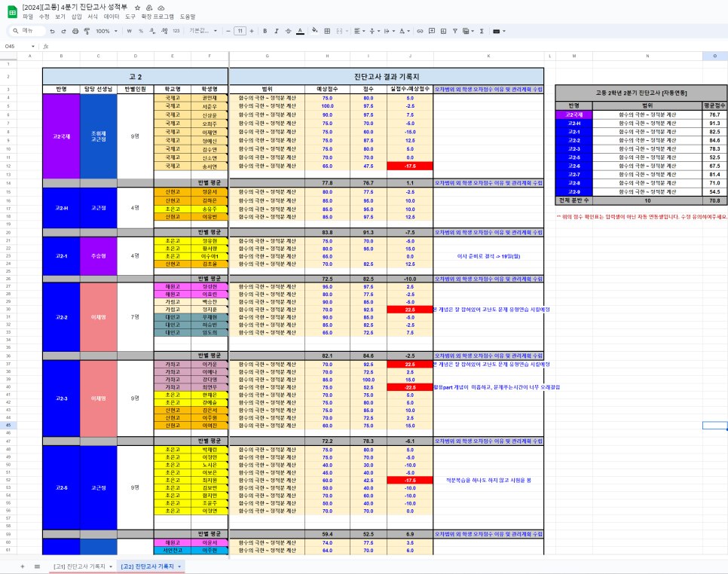Screen dimensions: 728x574
Task: Add a new sheet
Action: 23,566
